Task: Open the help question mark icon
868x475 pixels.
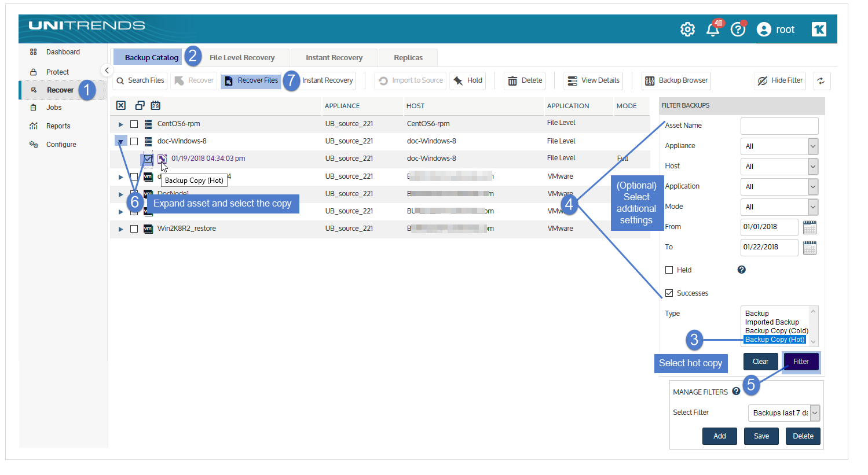Action: pyautogui.click(x=738, y=30)
